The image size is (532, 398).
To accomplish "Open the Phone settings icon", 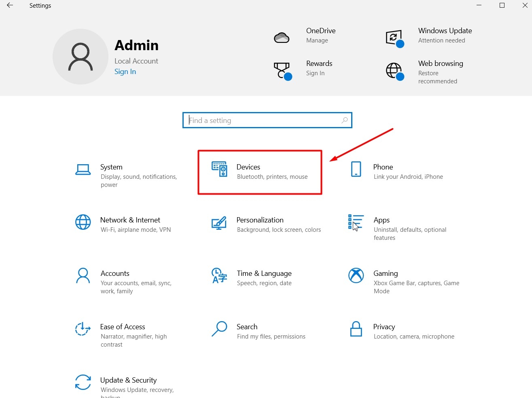I will [356, 169].
